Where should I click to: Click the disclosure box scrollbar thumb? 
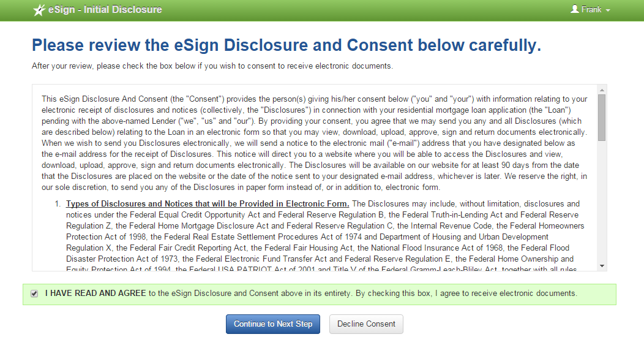click(x=602, y=118)
